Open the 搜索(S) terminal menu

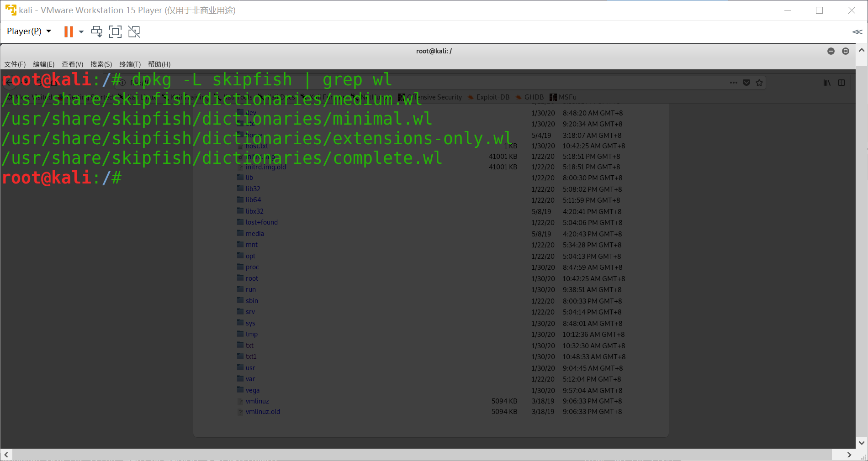(x=101, y=64)
